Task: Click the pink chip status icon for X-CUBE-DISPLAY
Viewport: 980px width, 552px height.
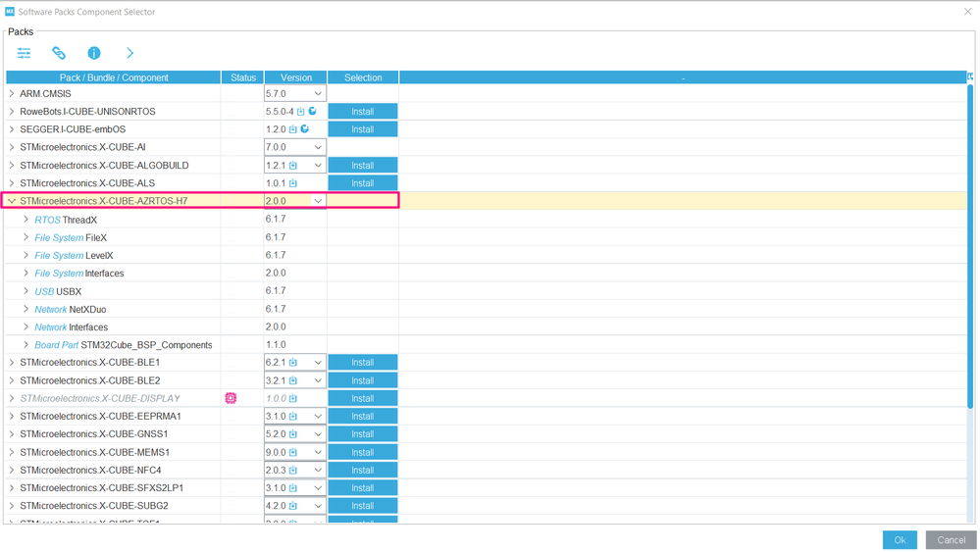Action: coord(231,398)
